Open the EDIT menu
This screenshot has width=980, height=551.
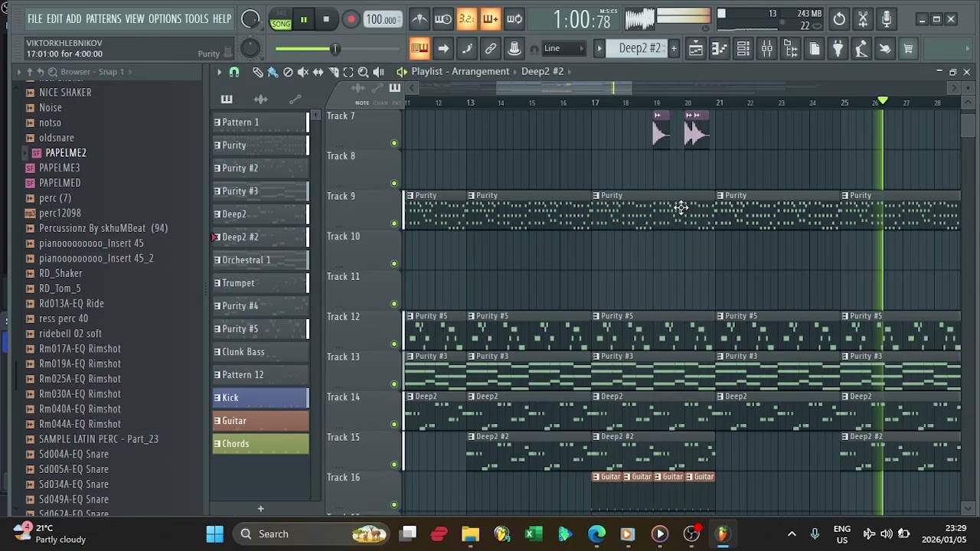(54, 19)
